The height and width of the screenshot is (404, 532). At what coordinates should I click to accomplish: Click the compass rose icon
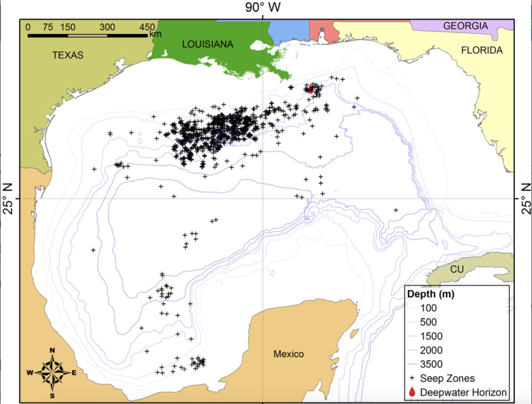point(53,372)
